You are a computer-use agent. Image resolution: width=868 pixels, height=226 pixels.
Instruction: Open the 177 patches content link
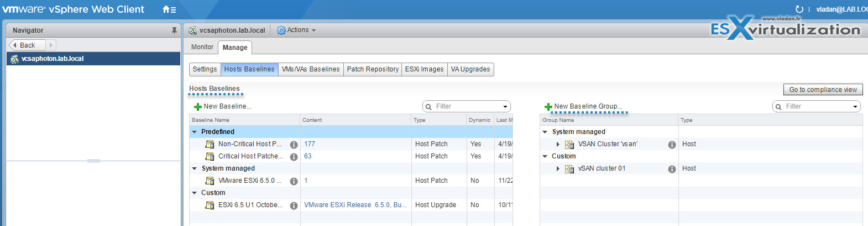[x=310, y=144]
